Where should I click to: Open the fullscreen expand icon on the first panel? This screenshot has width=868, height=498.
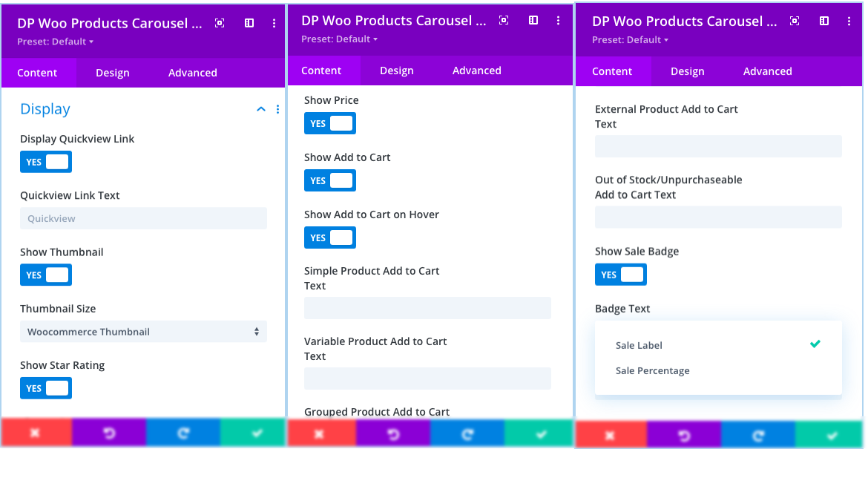[x=220, y=23]
